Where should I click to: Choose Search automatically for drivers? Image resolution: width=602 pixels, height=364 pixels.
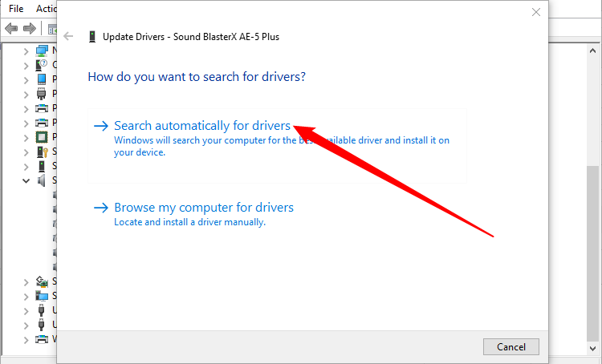(x=277, y=146)
